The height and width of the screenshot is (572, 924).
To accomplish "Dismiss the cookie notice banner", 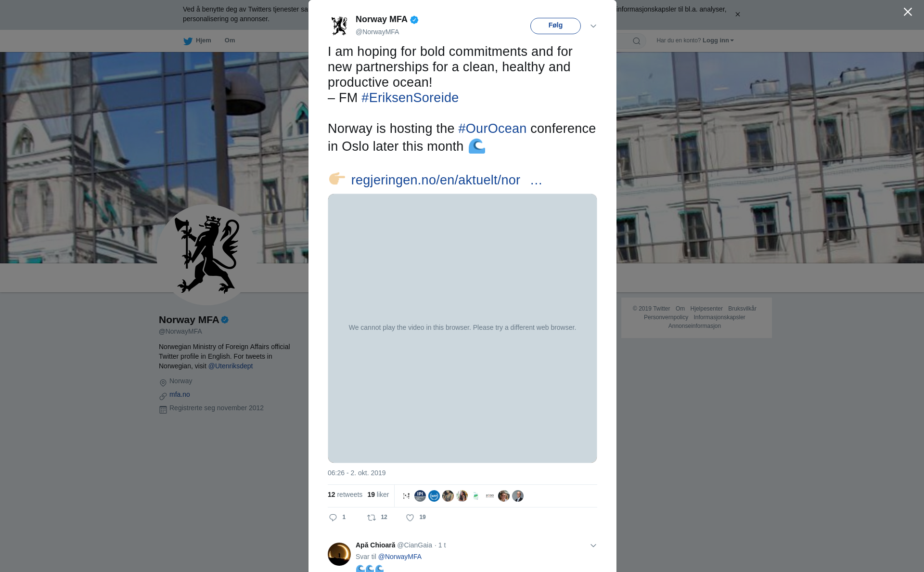I will point(738,14).
